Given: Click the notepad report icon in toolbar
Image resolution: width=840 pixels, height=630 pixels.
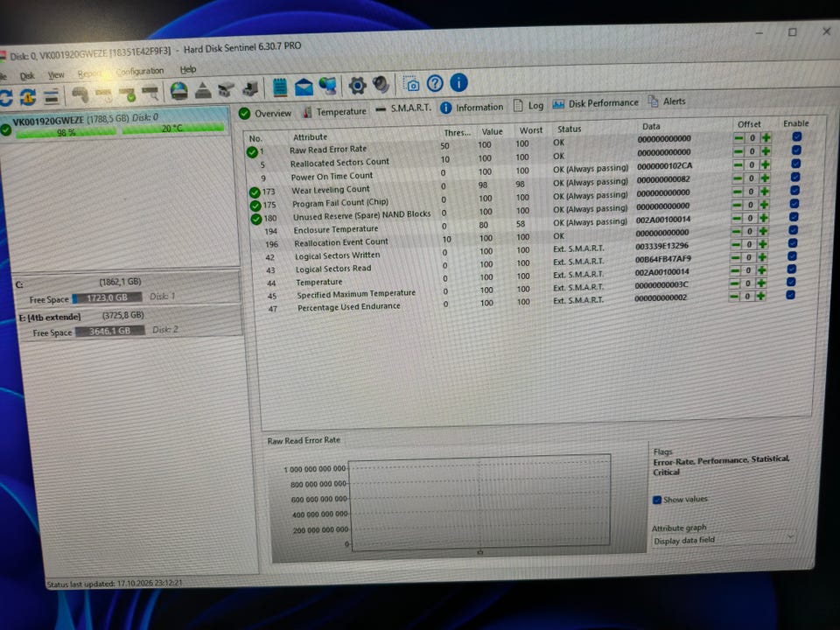Looking at the screenshot, I should coord(280,87).
